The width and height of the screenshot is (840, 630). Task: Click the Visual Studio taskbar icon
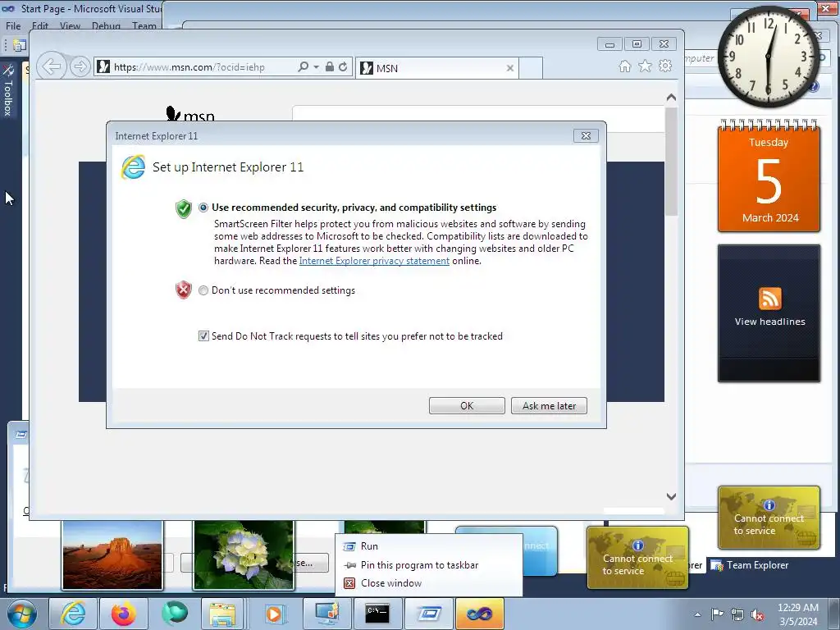click(x=479, y=614)
